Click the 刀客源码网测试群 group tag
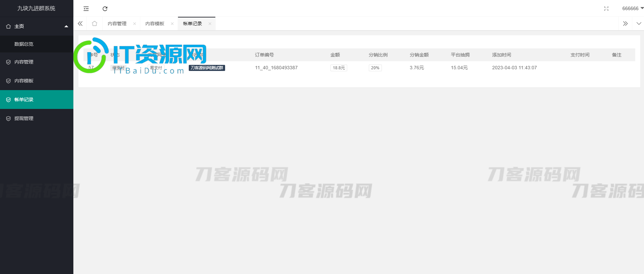 click(207, 68)
